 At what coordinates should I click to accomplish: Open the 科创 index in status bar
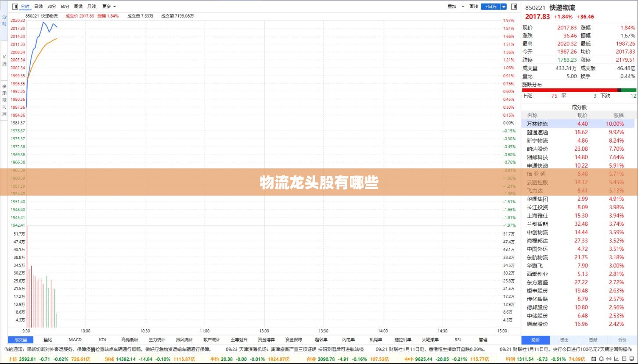(x=545, y=359)
